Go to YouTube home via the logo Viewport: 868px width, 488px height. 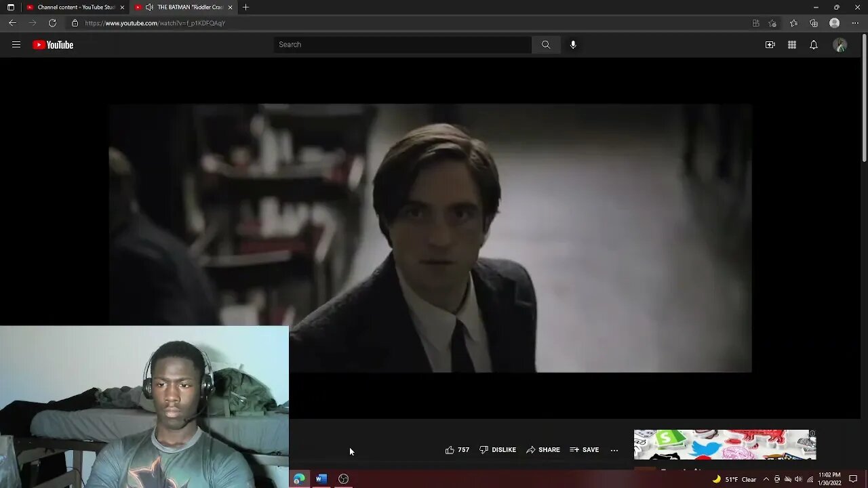pos(53,45)
